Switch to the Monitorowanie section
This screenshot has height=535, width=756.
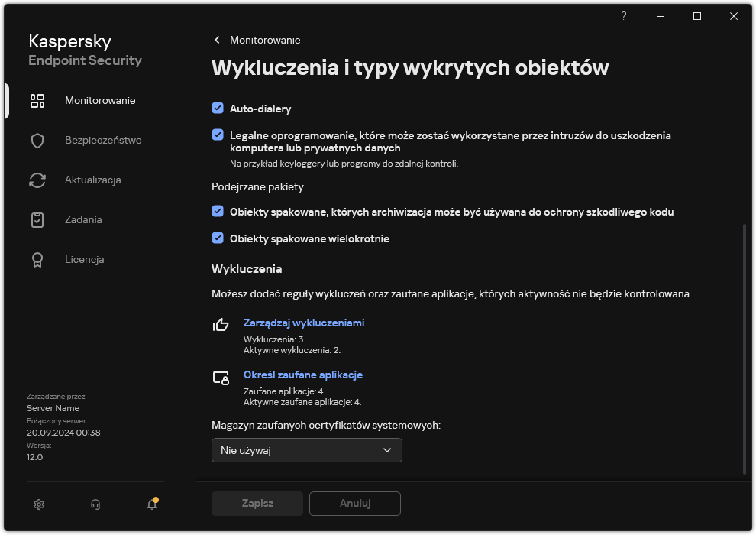click(x=102, y=100)
